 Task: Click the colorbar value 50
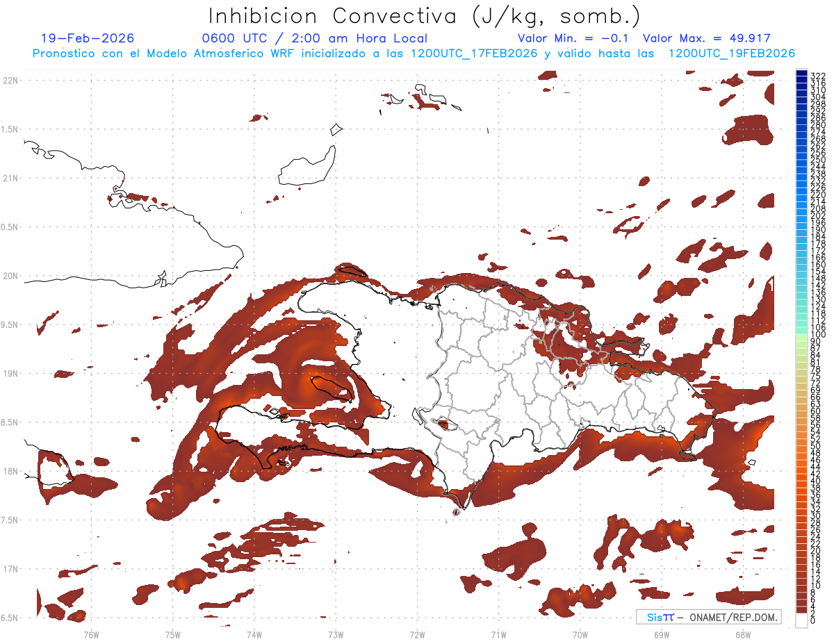click(816, 446)
